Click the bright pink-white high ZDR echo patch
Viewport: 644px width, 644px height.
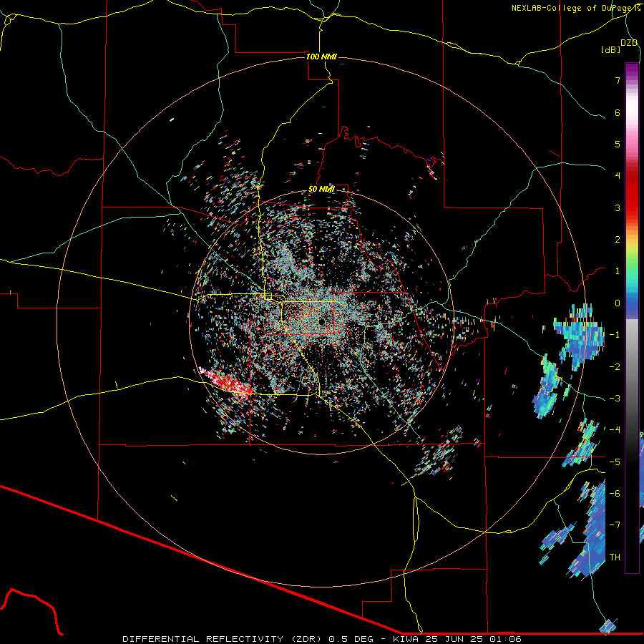tap(225, 381)
